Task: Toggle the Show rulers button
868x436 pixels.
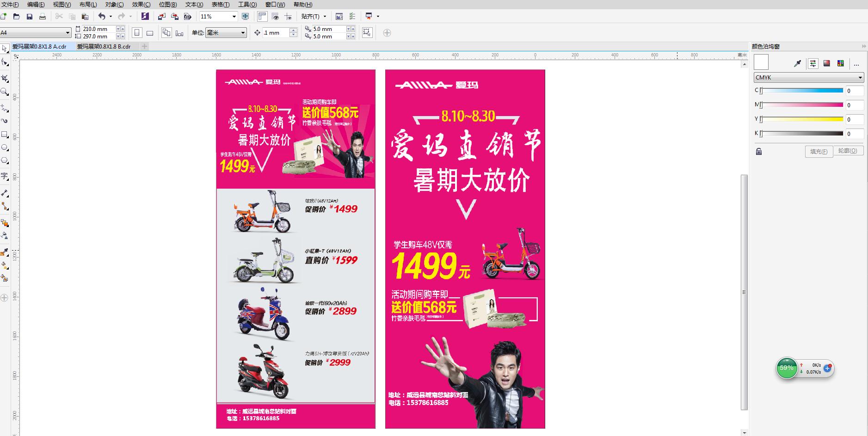Action: click(x=262, y=16)
